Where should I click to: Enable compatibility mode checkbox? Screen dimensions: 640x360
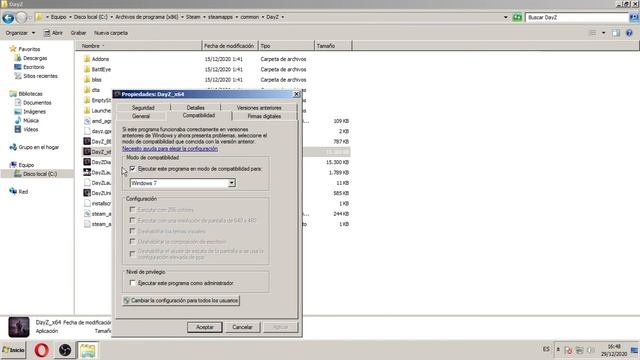tap(132, 169)
